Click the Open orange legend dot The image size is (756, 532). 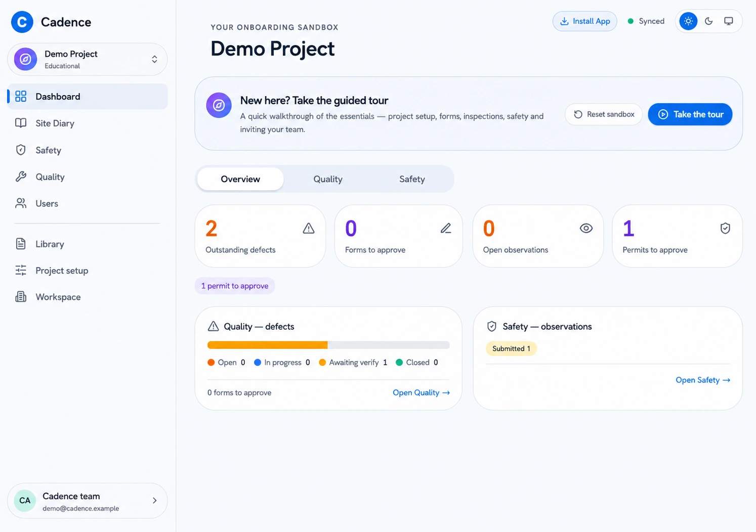pyautogui.click(x=211, y=362)
